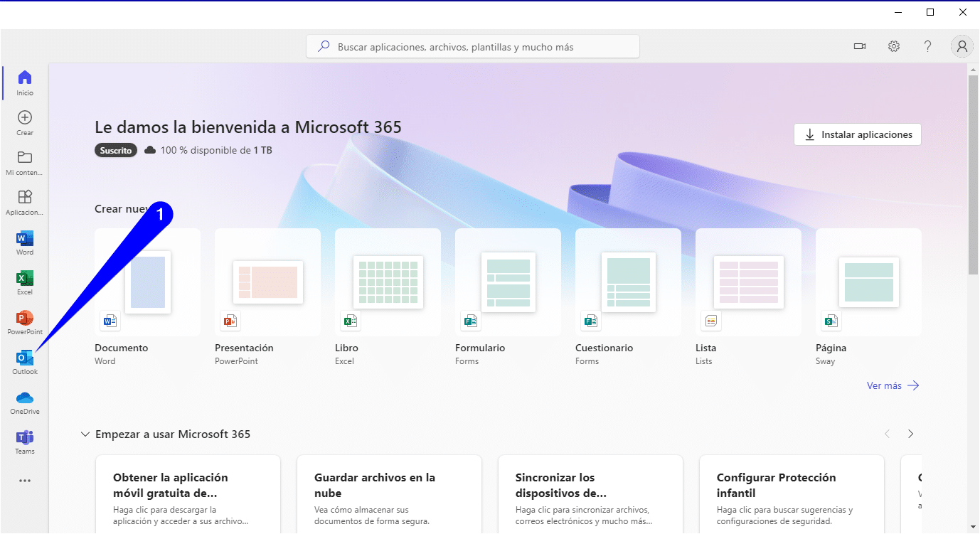The height and width of the screenshot is (534, 980).
Task: Click the camera icon in the header
Action: [x=860, y=46]
